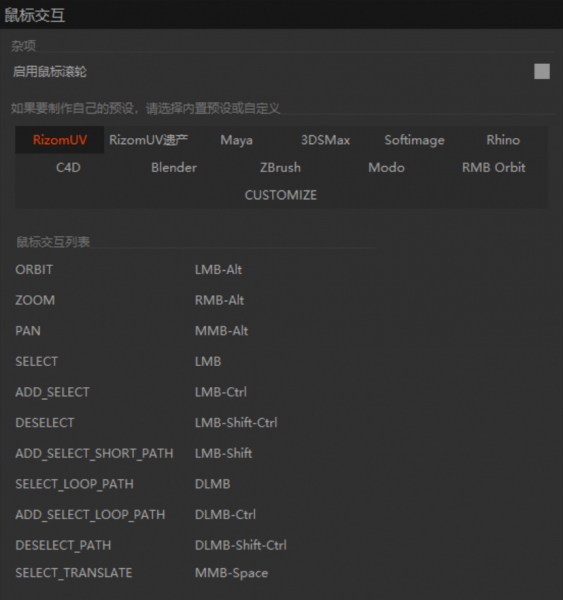Select the Blender preset
The image size is (563, 600).
174,167
